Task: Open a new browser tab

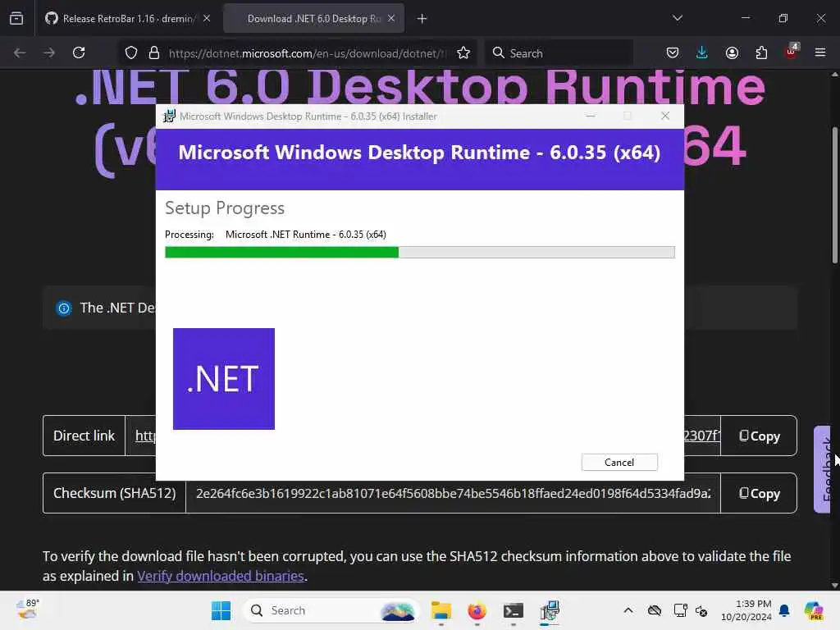Action: (422, 19)
